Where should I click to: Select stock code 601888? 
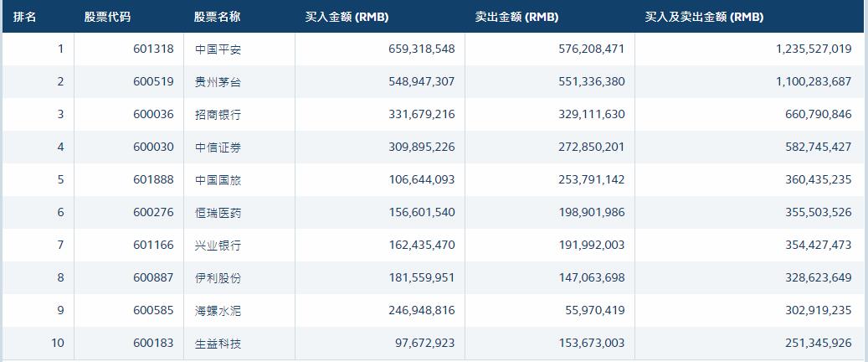coord(153,180)
